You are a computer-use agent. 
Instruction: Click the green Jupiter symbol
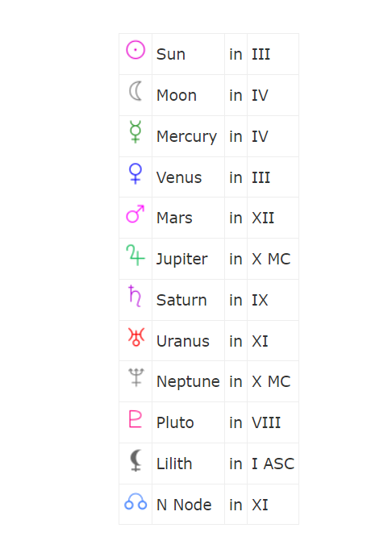tap(136, 255)
